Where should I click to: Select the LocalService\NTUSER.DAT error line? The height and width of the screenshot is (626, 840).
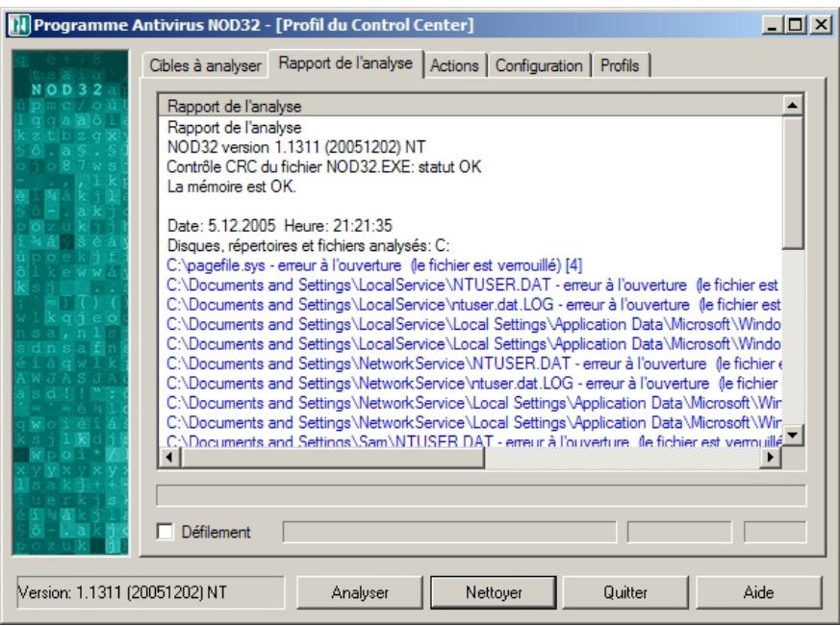[x=473, y=285]
